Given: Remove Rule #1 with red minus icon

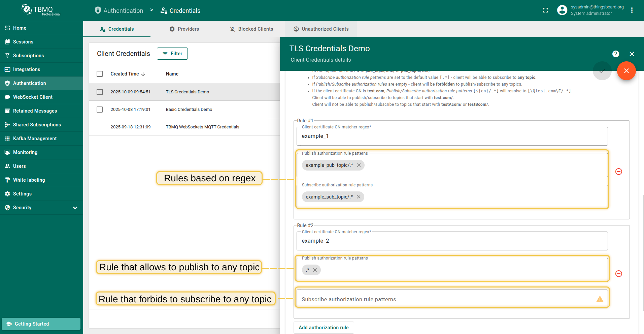Looking at the screenshot, I should click(618, 172).
